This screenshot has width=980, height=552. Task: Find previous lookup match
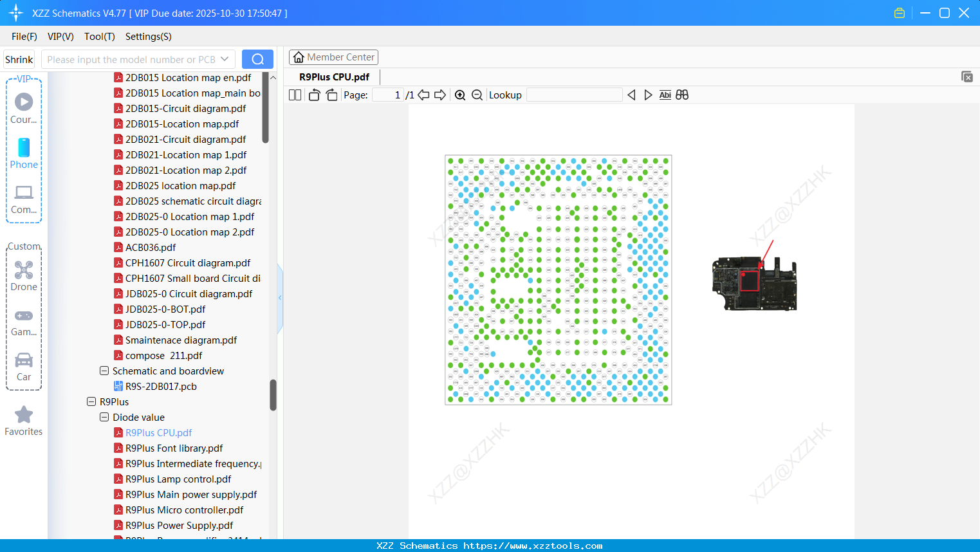click(631, 95)
